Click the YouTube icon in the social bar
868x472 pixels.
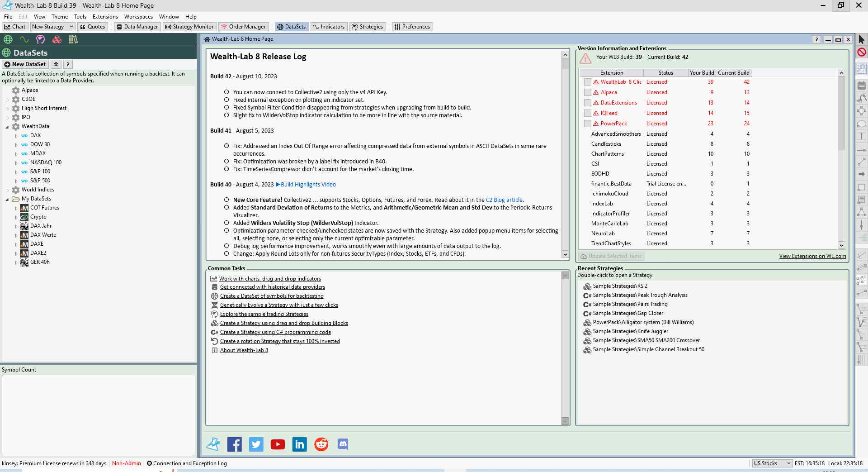pyautogui.click(x=278, y=444)
